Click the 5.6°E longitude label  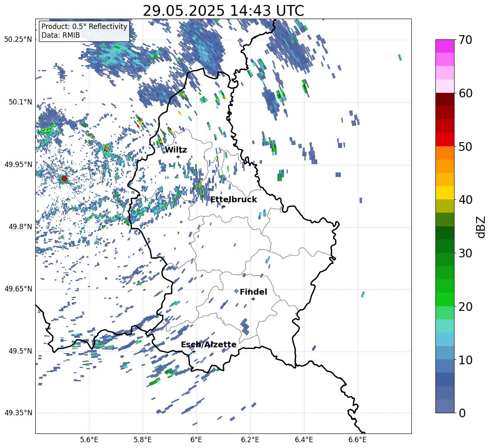[89, 440]
